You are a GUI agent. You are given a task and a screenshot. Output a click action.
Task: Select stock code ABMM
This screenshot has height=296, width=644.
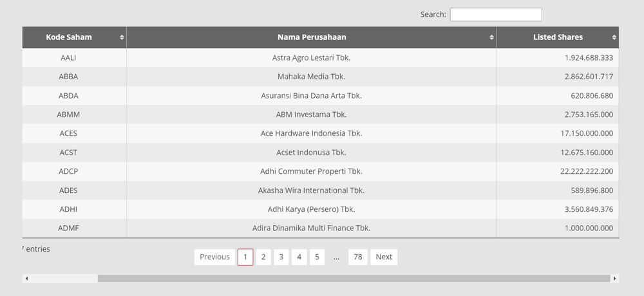(68, 115)
